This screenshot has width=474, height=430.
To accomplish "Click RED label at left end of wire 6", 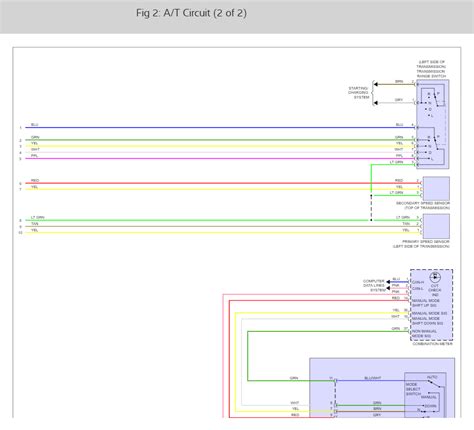I will coord(35,180).
